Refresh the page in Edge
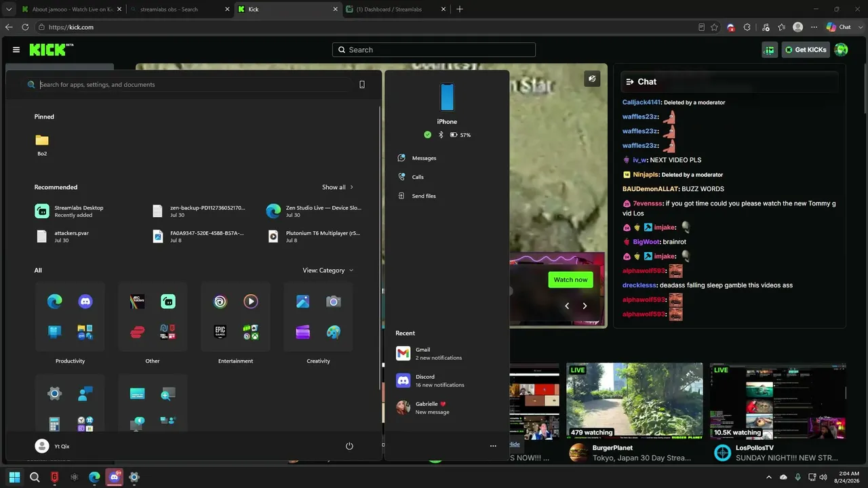This screenshot has width=868, height=488. (x=25, y=27)
